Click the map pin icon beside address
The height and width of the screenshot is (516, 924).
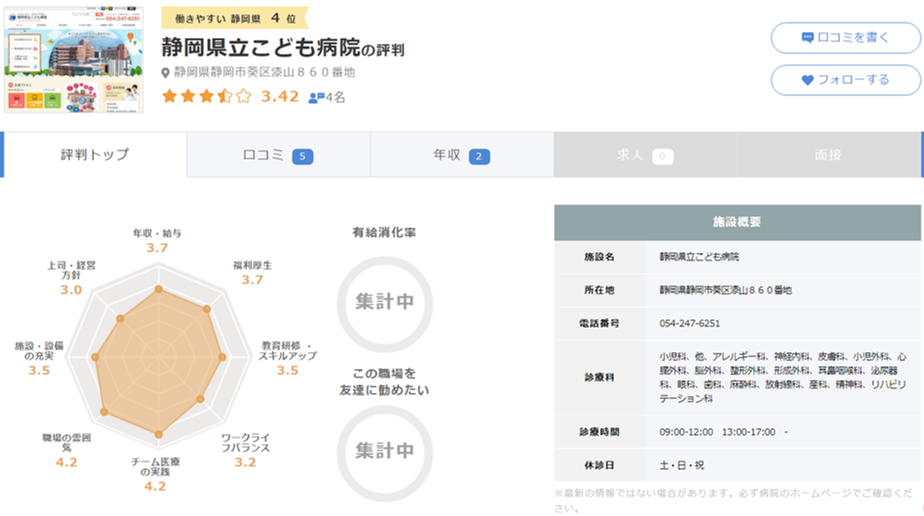[166, 73]
